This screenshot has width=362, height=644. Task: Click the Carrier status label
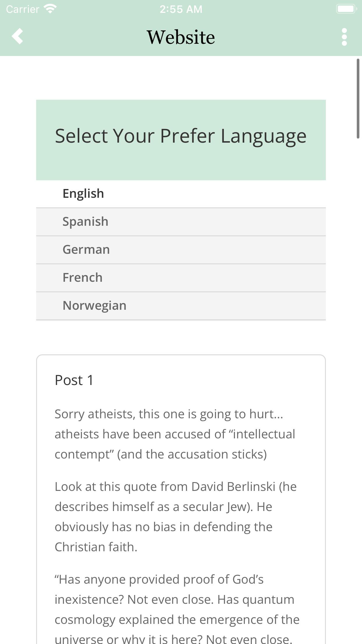[x=22, y=9]
